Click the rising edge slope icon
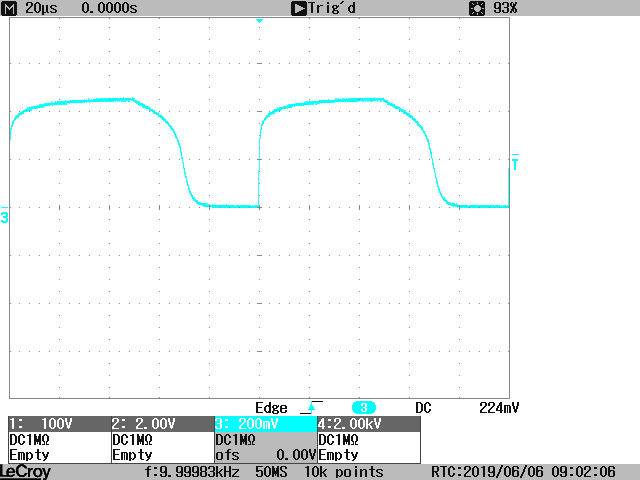640x480 pixels. tap(311, 407)
